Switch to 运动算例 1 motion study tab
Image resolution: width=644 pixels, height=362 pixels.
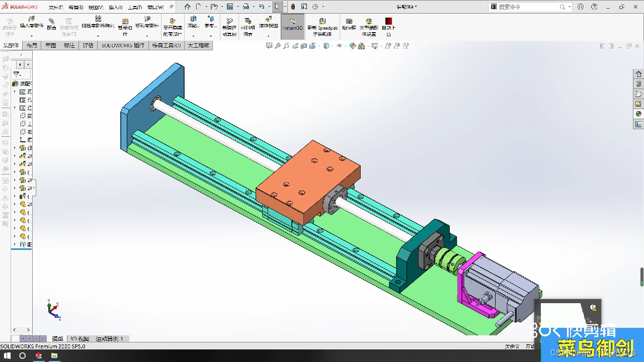tap(110, 339)
